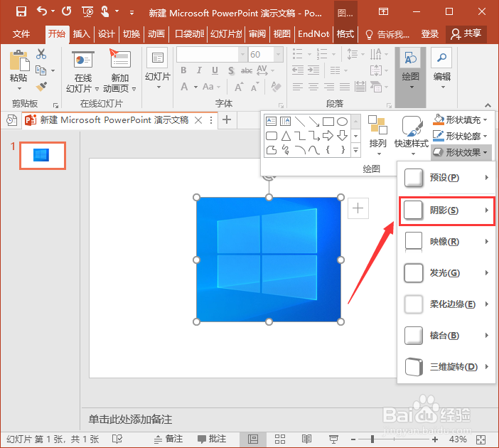499x448 pixels.
Task: Undo the last action
Action: tap(42, 11)
